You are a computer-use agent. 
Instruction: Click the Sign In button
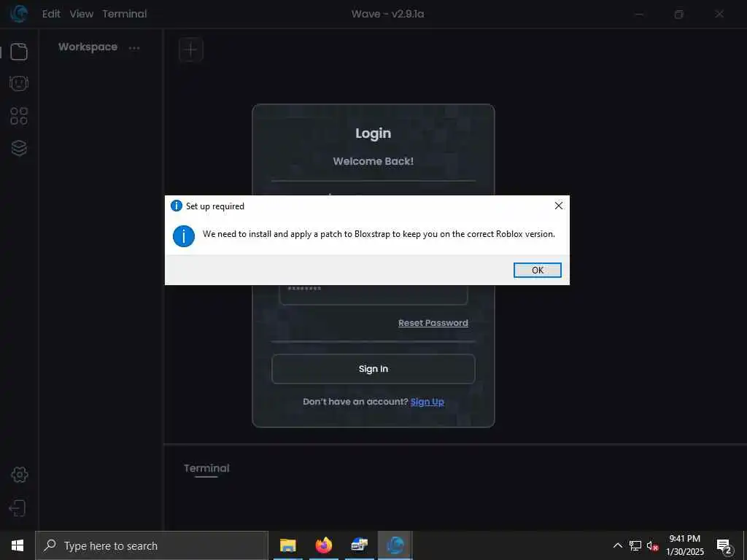(373, 369)
